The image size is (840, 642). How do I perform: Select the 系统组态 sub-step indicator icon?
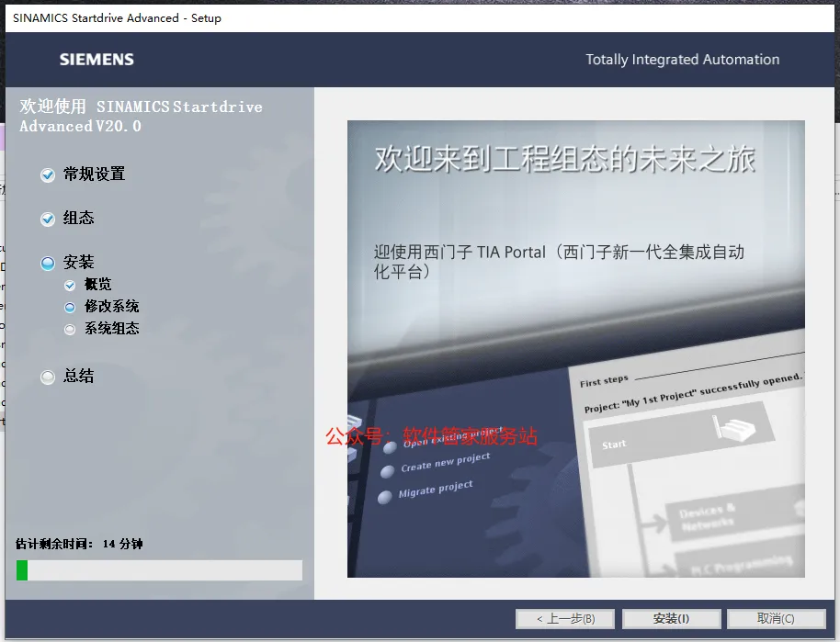(70, 330)
